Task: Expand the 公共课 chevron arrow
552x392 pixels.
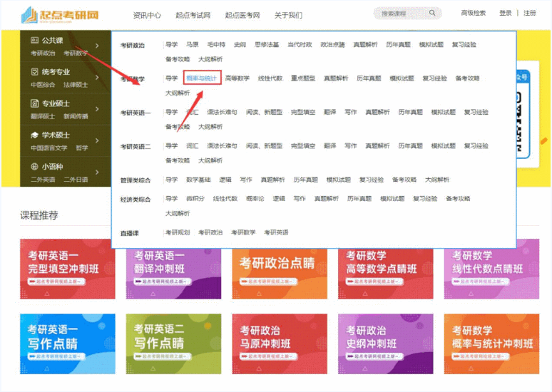Action: click(x=97, y=46)
